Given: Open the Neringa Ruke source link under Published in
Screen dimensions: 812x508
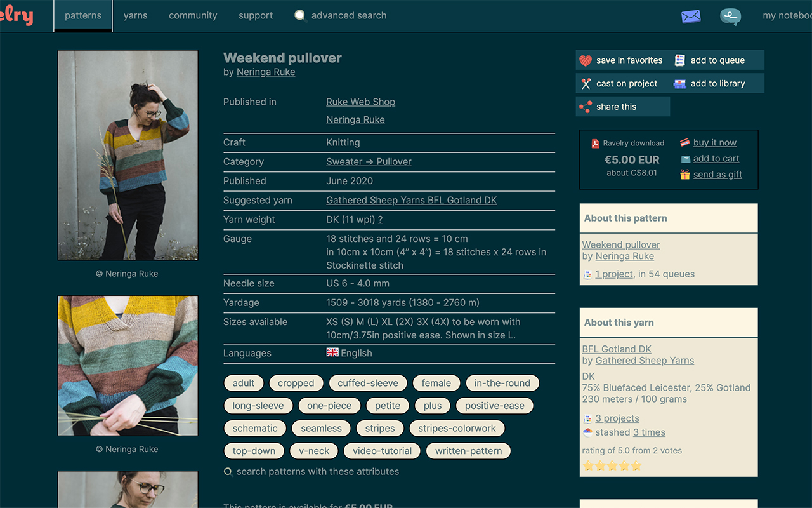Looking at the screenshot, I should [x=355, y=119].
